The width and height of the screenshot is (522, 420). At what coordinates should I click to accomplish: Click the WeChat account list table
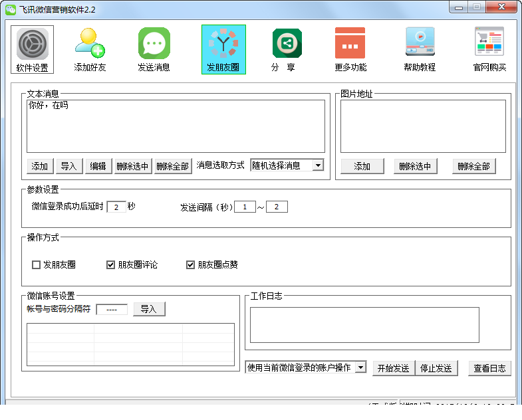[130, 345]
